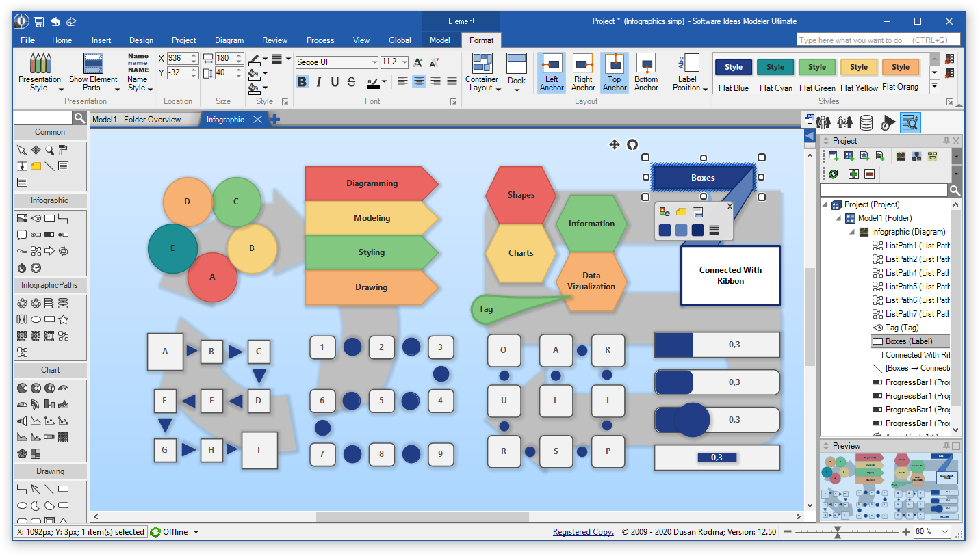Switch to the Design ribbon tab
The image size is (980, 556).
click(141, 40)
